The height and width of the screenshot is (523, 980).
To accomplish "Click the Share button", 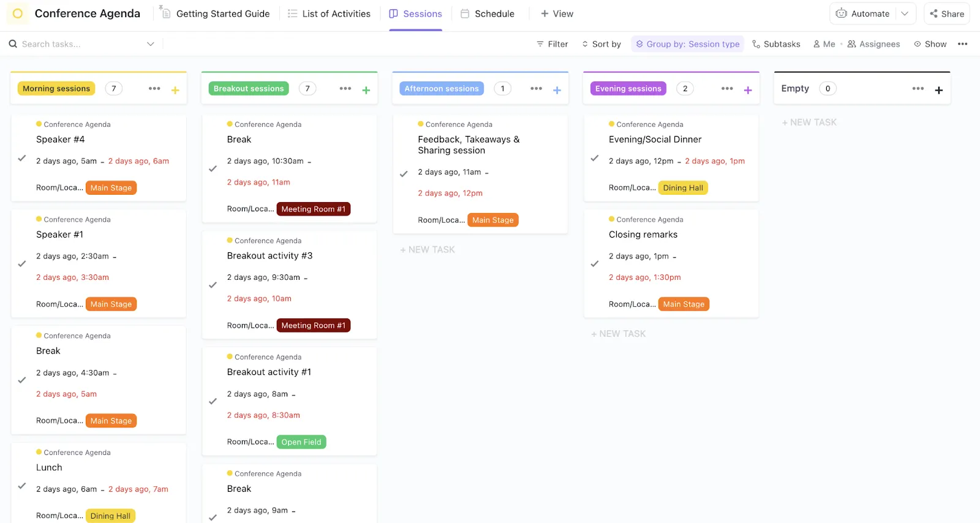I will tap(947, 13).
